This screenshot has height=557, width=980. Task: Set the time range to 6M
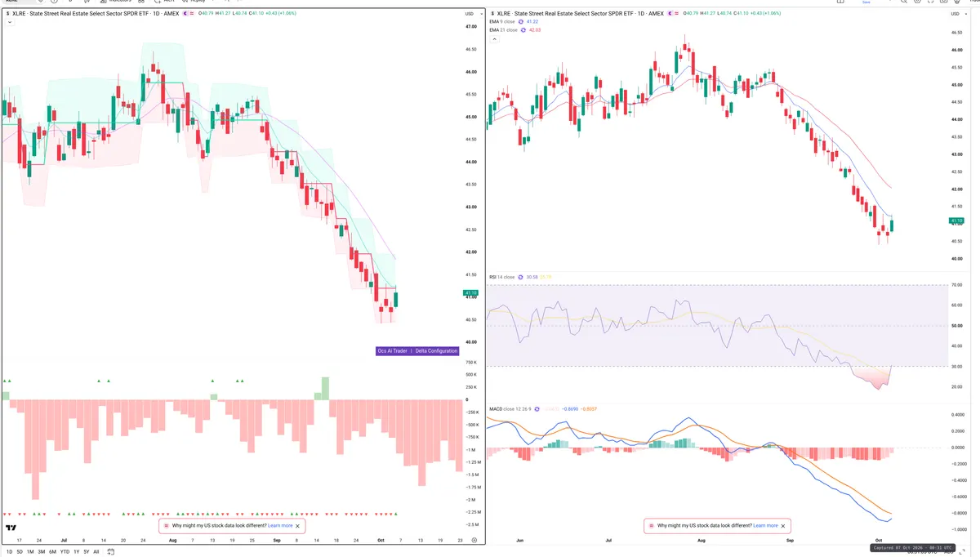(52, 551)
